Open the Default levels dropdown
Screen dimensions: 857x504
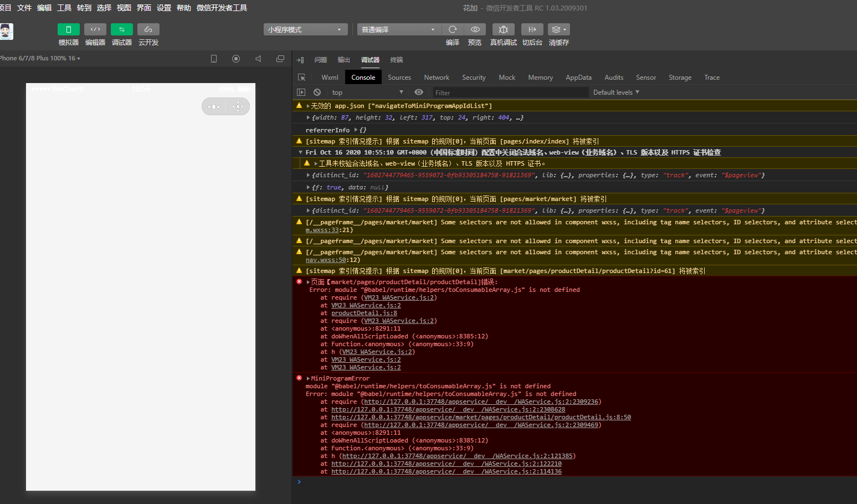[616, 92]
